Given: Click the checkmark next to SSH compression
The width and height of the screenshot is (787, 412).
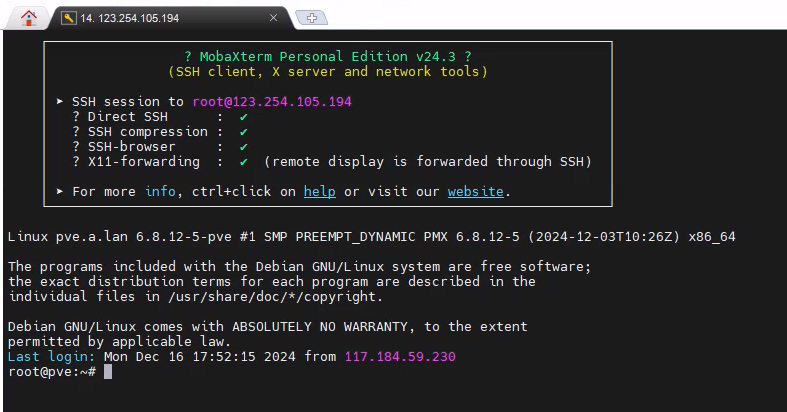Looking at the screenshot, I should coord(243,132).
